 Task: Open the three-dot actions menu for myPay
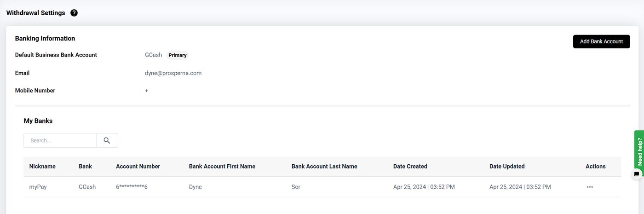[590, 187]
